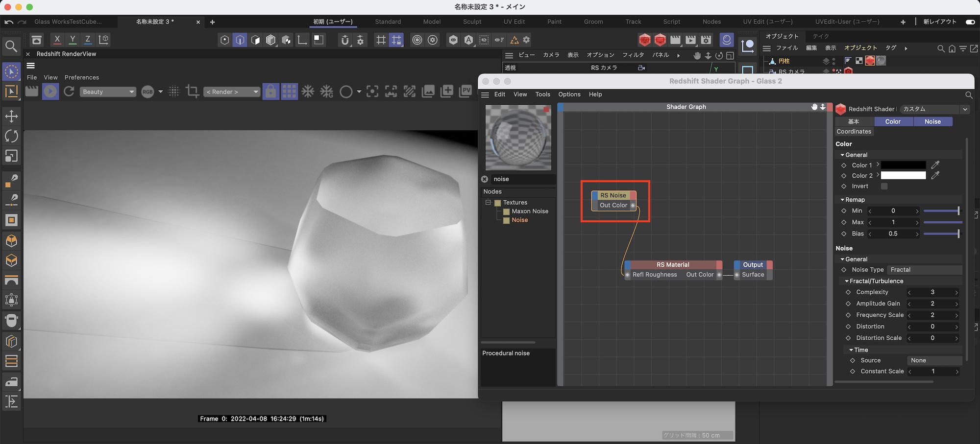Click the Color 2 white swatch
The width and height of the screenshot is (980, 444).
tap(903, 176)
